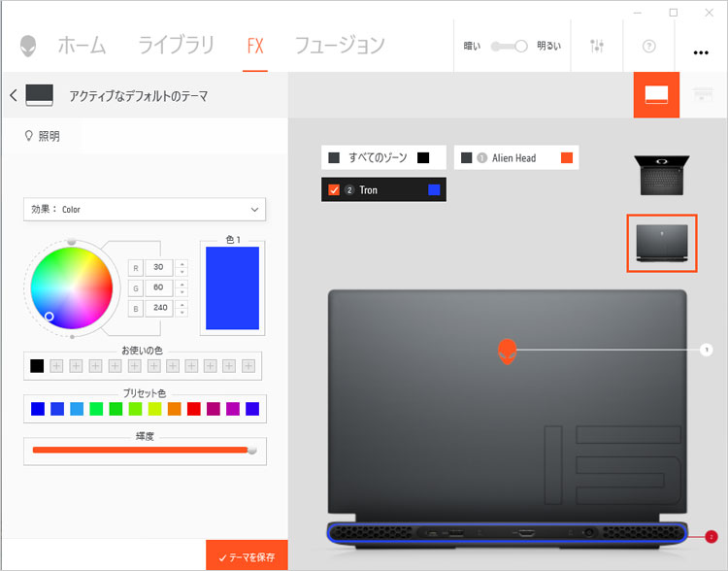Image resolution: width=728 pixels, height=571 pixels.
Task: Select the orange laptop device view icon
Action: 656,95
